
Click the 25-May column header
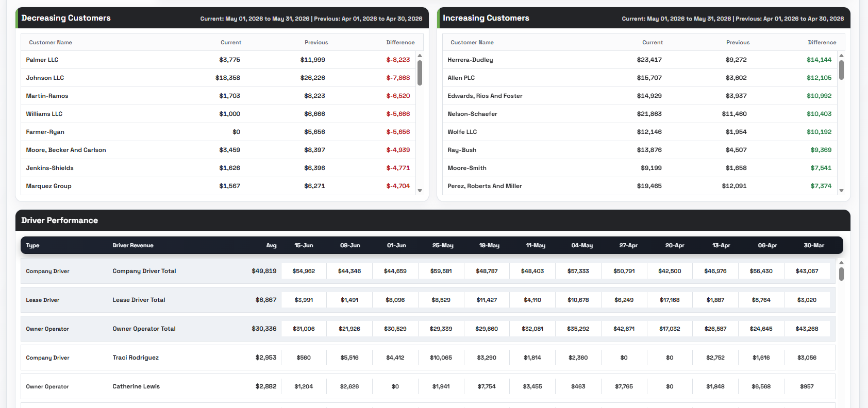click(443, 246)
